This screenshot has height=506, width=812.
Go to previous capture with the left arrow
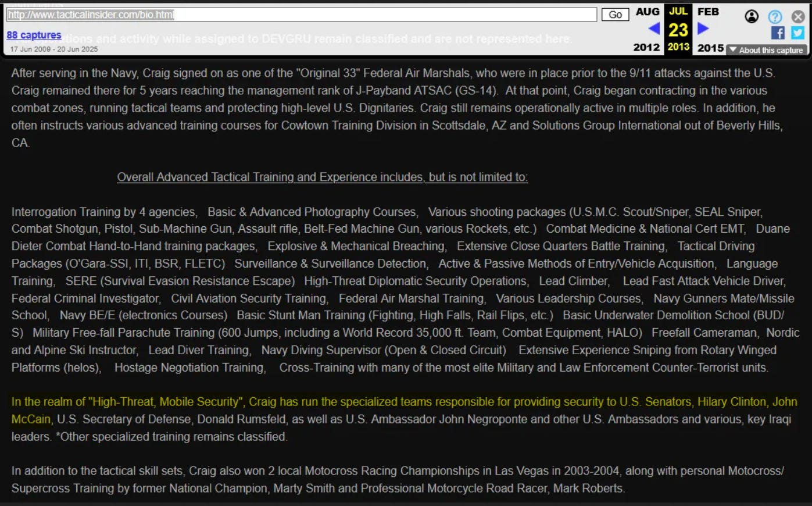click(x=654, y=28)
